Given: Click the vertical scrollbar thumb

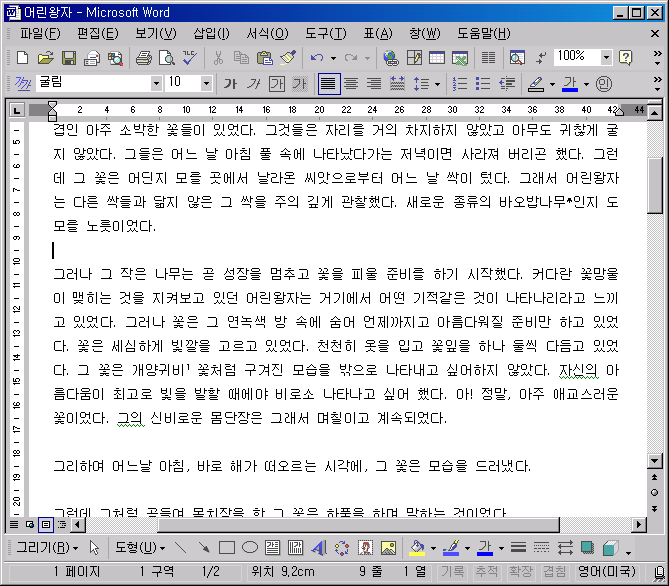Looking at the screenshot, I should pos(654,185).
